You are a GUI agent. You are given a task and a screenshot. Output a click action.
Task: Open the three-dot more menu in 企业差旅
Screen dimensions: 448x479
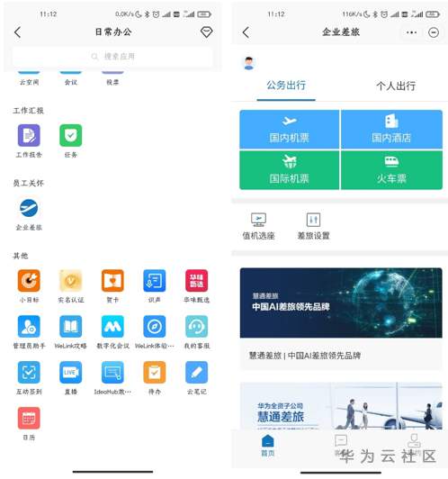pyautogui.click(x=411, y=32)
